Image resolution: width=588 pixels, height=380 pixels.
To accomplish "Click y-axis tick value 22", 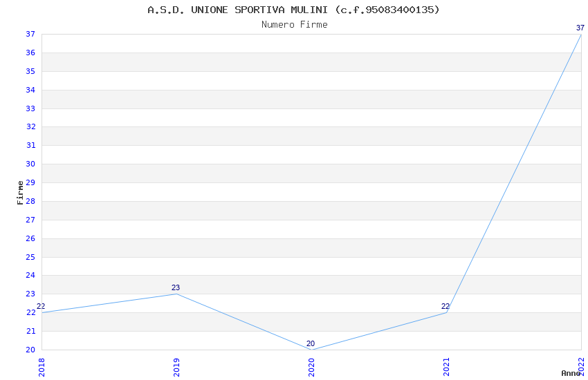I will click(30, 312).
